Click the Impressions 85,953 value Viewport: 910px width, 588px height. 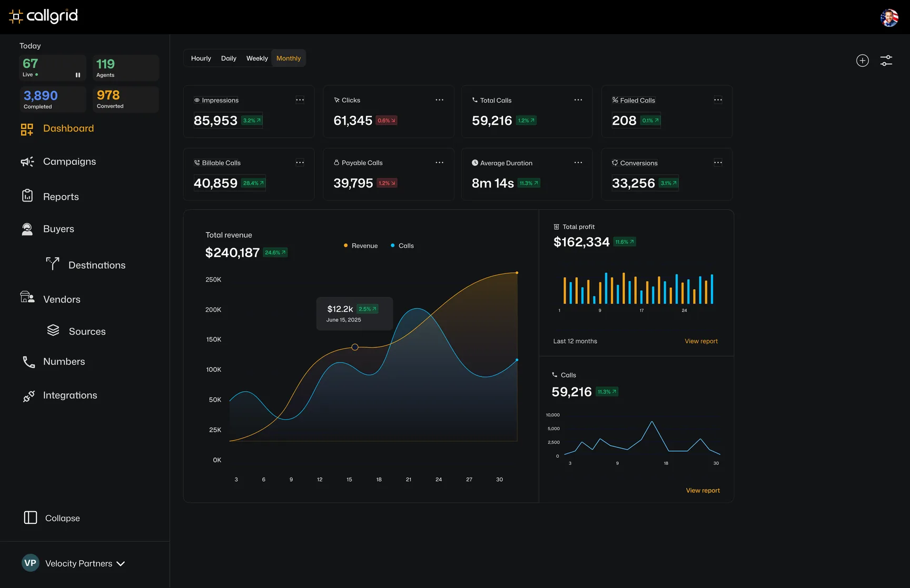tap(215, 121)
